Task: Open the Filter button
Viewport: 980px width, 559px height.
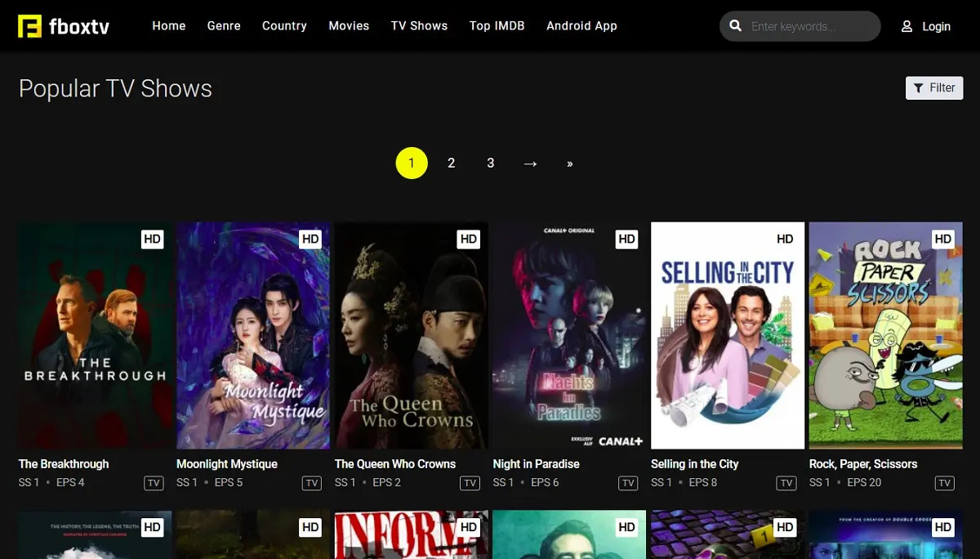Action: point(934,88)
